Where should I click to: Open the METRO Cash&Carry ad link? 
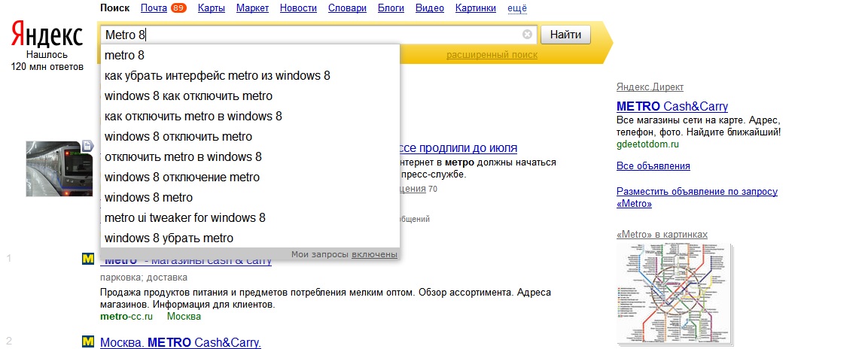pyautogui.click(x=672, y=106)
